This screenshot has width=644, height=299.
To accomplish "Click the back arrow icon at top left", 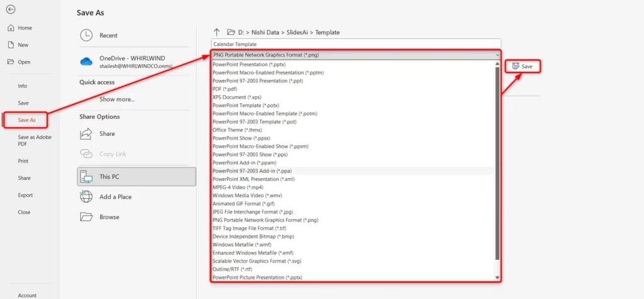I will (x=11, y=9).
